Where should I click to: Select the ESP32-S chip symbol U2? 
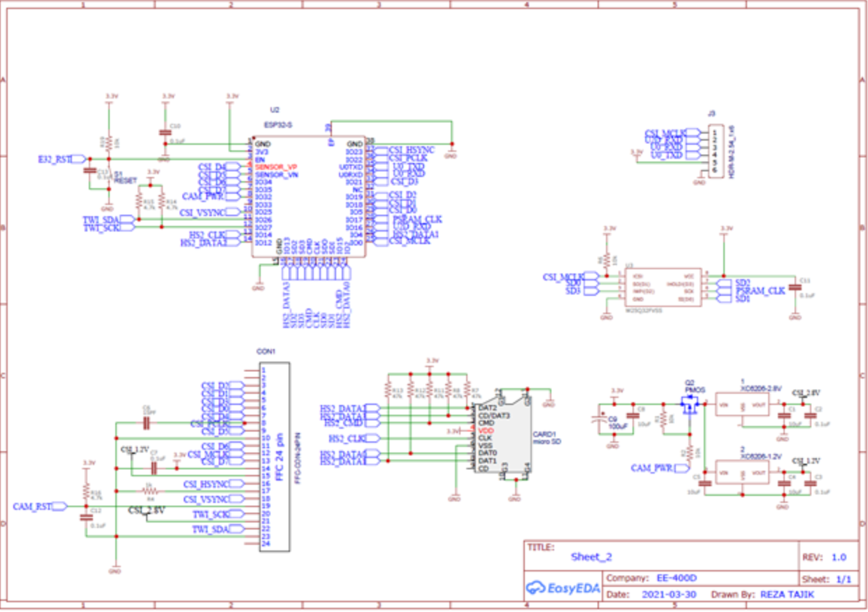tap(308, 197)
